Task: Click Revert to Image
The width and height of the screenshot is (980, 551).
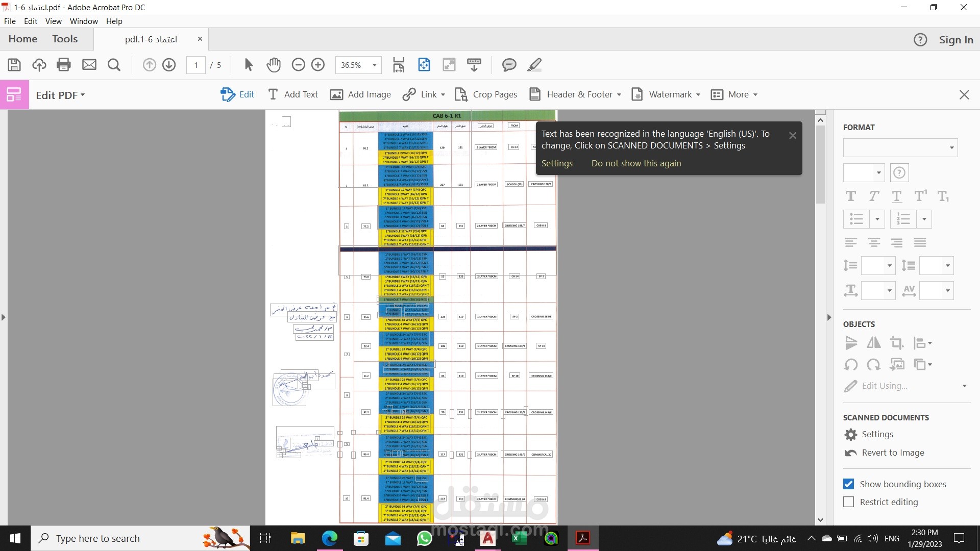Action: 893,453
